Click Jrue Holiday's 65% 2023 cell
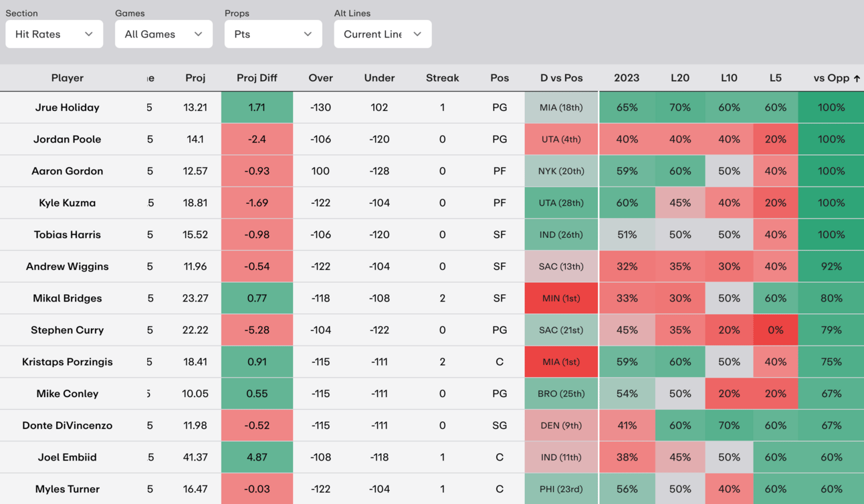The image size is (864, 504). click(627, 107)
